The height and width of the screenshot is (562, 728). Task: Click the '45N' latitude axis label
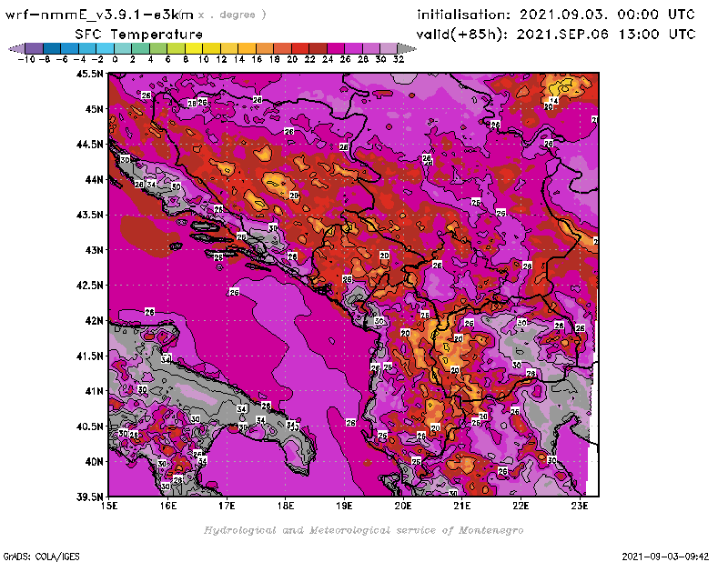(94, 108)
